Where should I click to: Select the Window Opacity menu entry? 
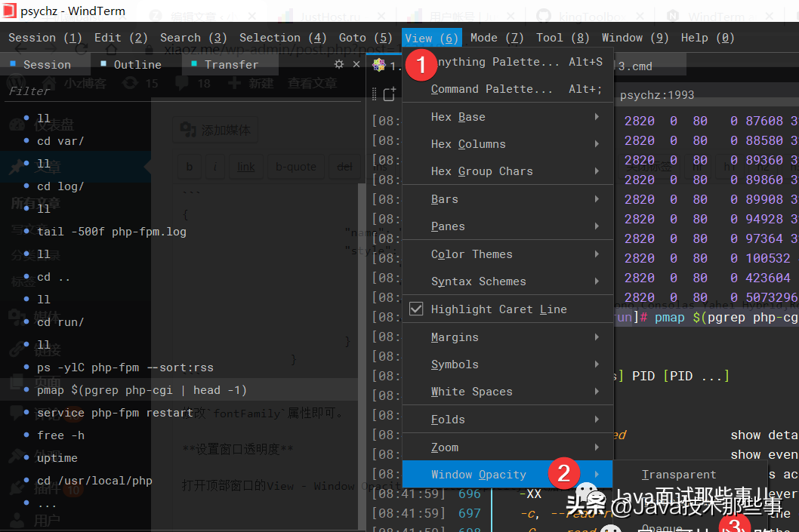507,474
